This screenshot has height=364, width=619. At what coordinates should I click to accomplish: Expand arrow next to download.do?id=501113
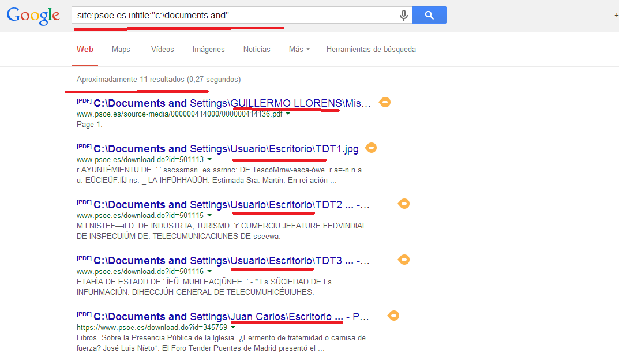click(x=209, y=159)
